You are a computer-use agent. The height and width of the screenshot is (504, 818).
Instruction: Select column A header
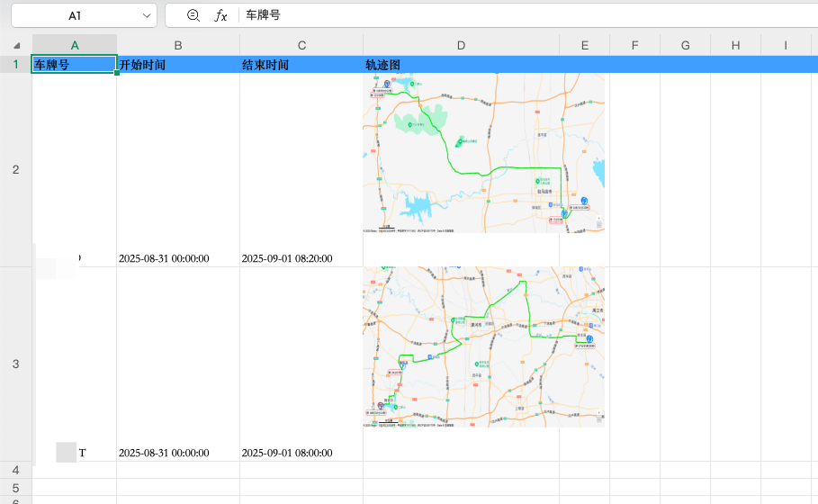pos(75,45)
